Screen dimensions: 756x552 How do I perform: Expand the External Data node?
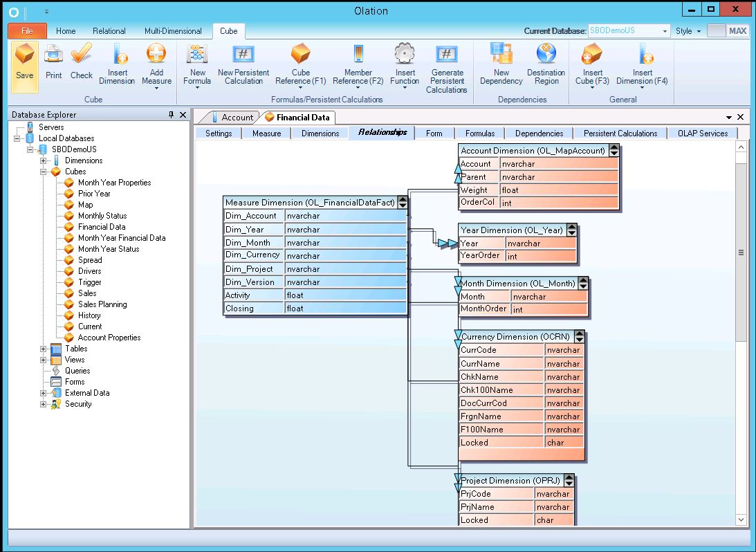pyautogui.click(x=43, y=393)
